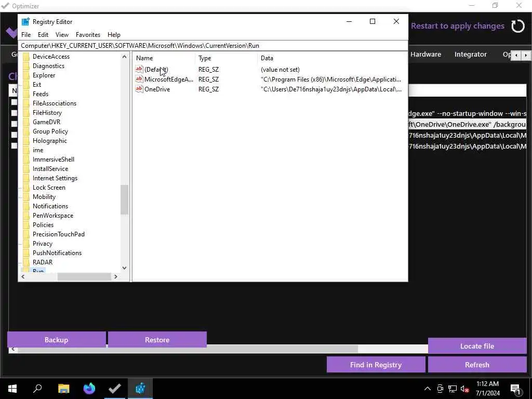532x399 pixels.
Task: Select the DeviceAccess registry key
Action: click(51, 57)
